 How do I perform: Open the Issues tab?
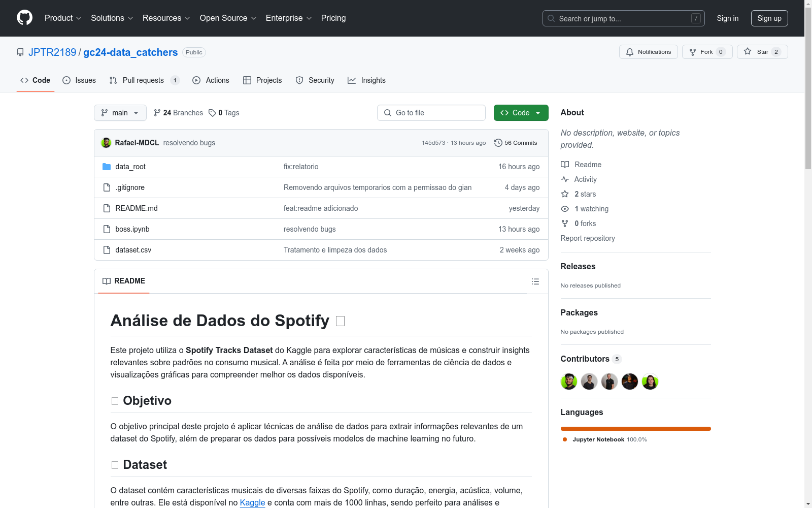point(79,80)
